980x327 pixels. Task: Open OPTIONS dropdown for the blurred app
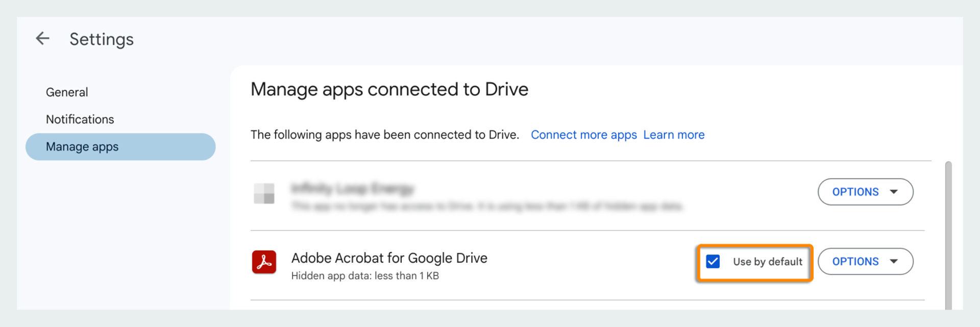click(x=865, y=192)
